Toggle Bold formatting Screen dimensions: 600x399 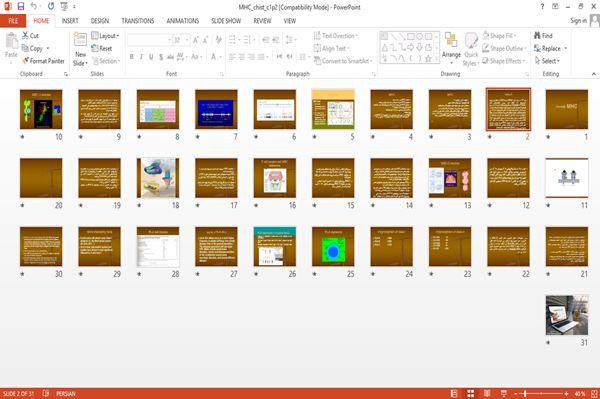(132, 57)
